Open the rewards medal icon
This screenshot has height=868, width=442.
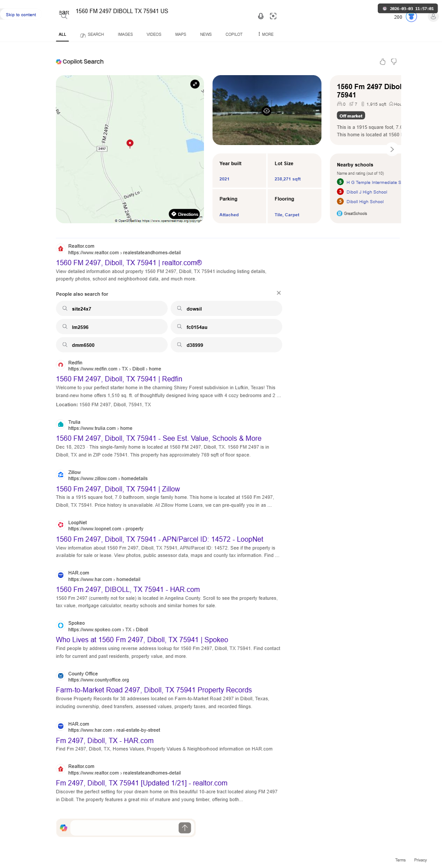[411, 17]
